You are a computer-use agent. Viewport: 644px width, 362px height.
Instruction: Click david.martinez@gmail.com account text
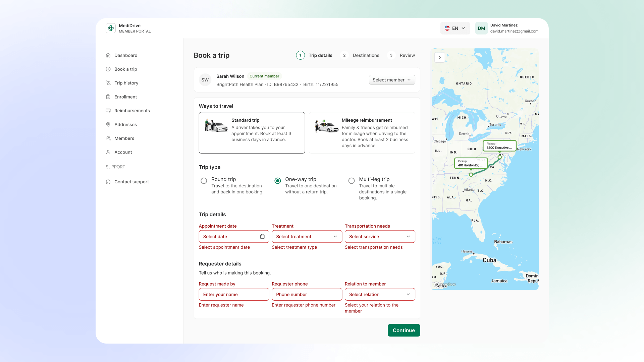(x=514, y=31)
